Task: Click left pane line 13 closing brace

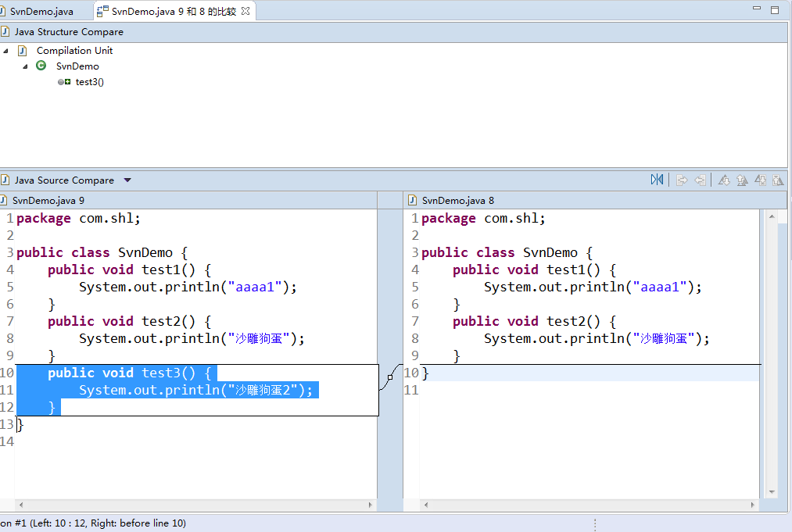Action: click(x=20, y=424)
